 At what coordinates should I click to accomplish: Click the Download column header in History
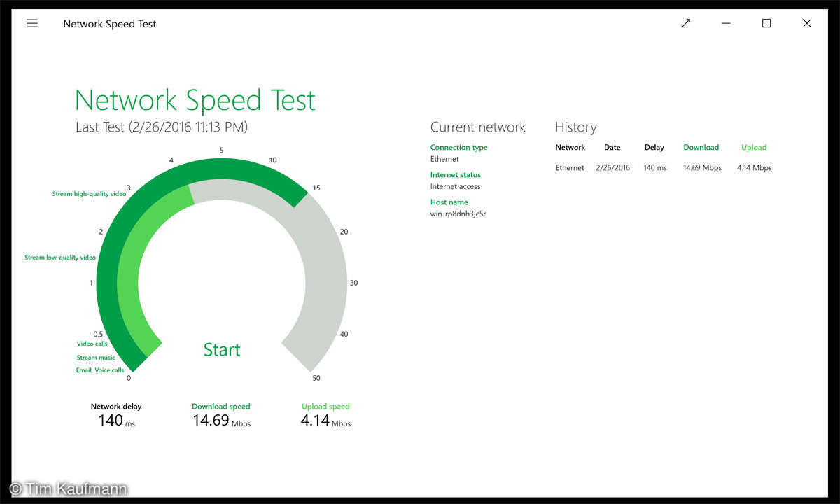tap(701, 147)
